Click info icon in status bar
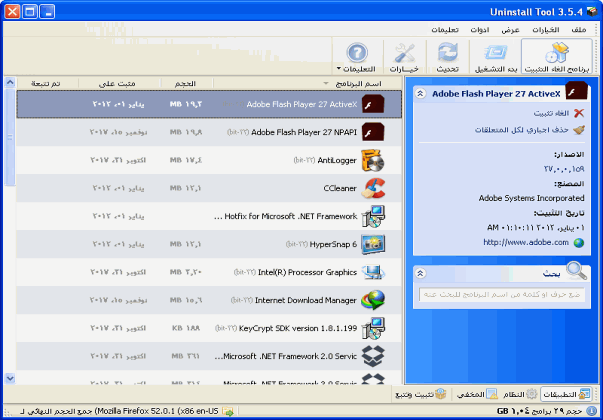 (x=590, y=411)
